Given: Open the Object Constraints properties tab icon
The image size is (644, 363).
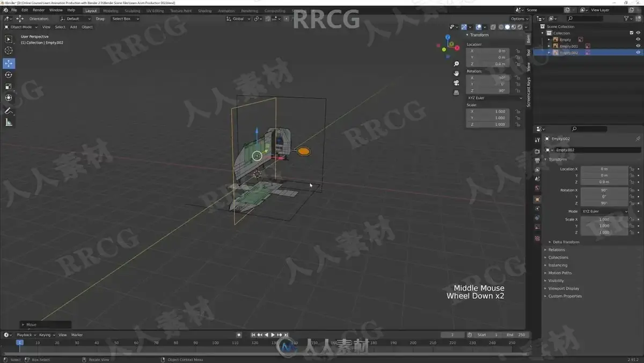Looking at the screenshot, I should 537,218.
